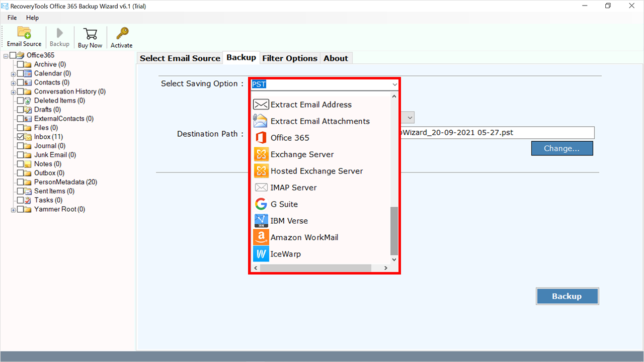Click the saving list vertical scrollbar thumb
Viewport: 644px width, 362px height.
click(394, 230)
